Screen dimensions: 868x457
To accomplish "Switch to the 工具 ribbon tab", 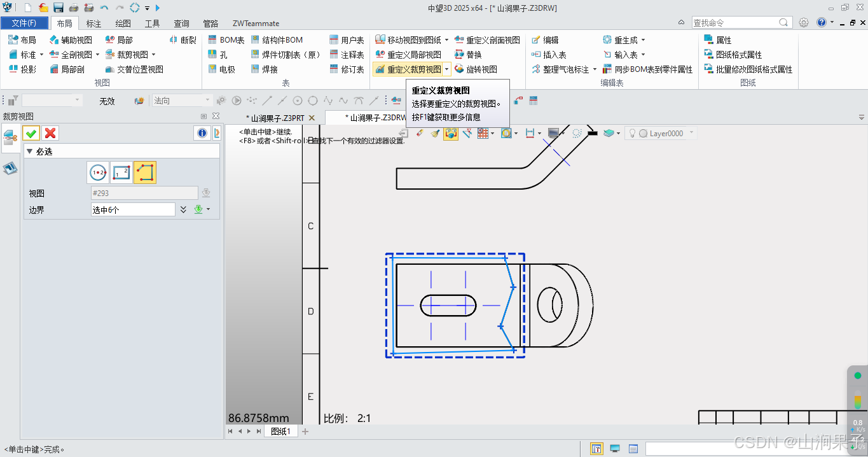I will (153, 24).
